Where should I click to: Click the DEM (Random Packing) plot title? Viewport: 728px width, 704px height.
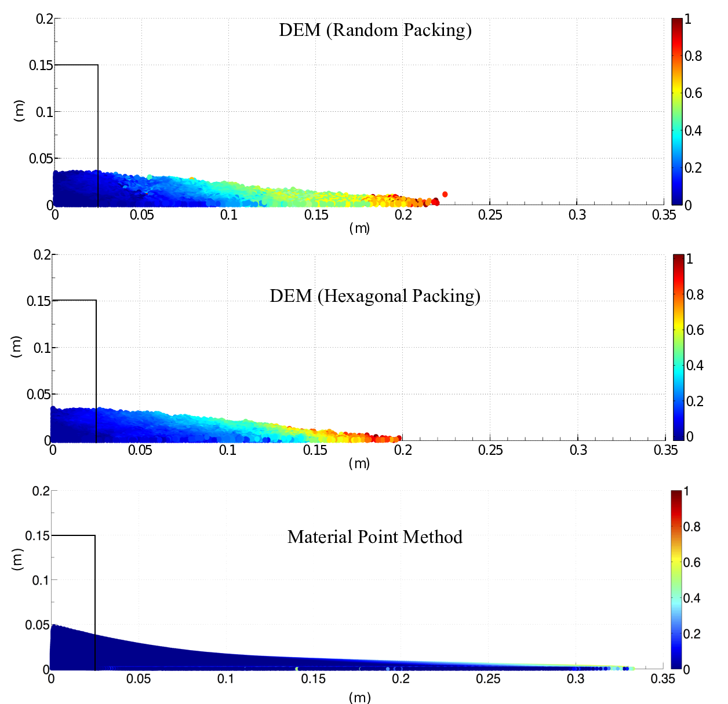(x=375, y=30)
